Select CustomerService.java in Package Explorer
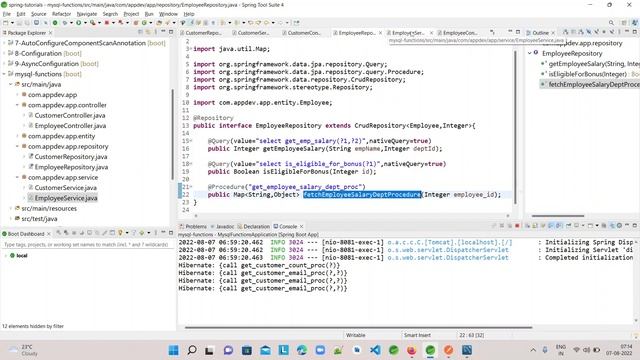Image resolution: width=640 pixels, height=360 pixels. click(x=65, y=188)
